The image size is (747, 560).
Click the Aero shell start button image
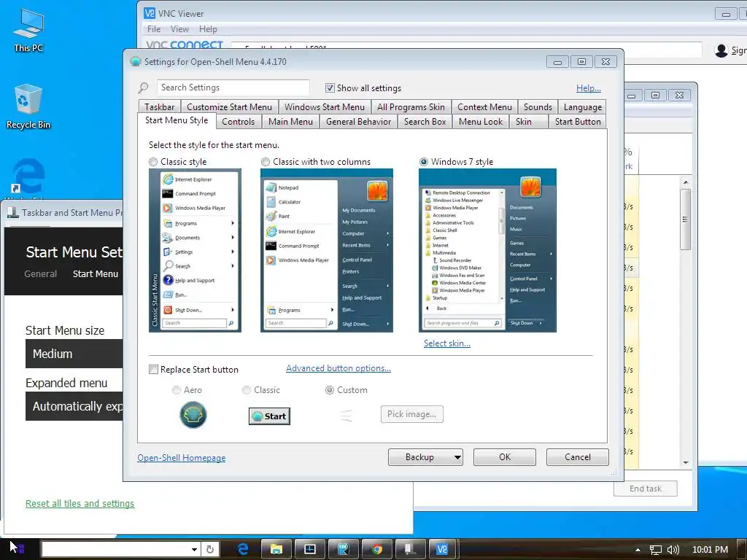193,415
